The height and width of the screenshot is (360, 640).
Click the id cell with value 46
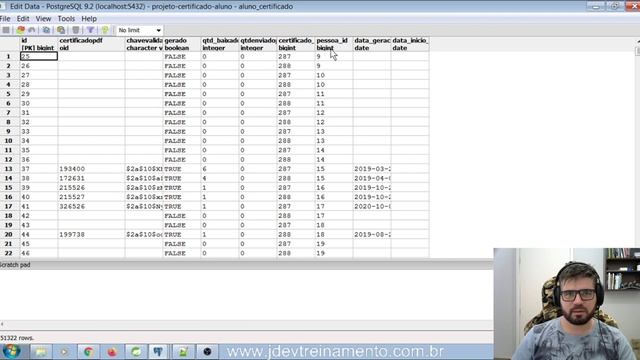[x=39, y=253]
